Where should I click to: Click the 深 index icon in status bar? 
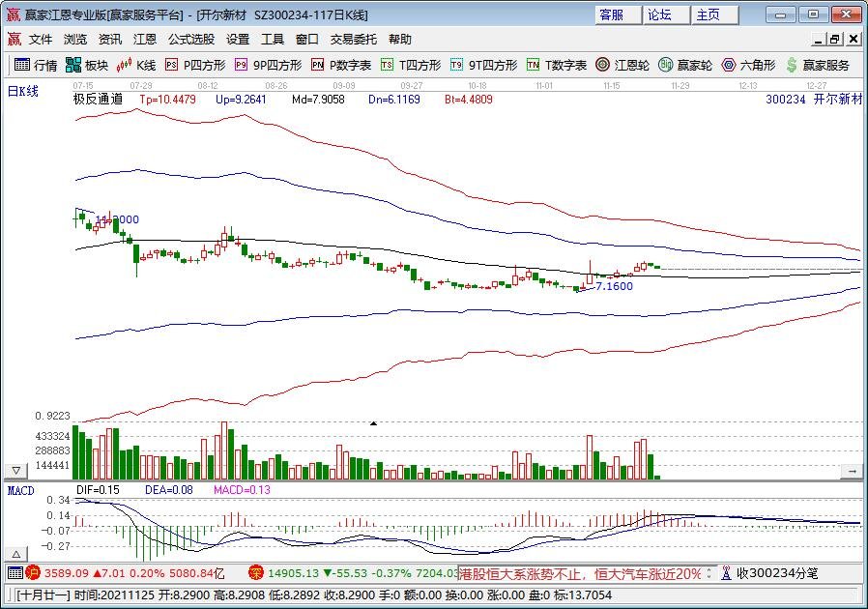click(x=256, y=573)
